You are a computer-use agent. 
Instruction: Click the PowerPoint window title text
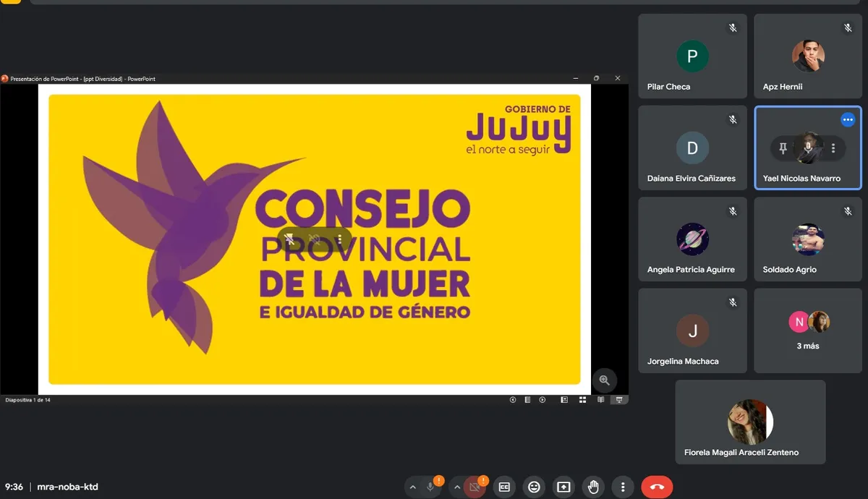pyautogui.click(x=82, y=79)
